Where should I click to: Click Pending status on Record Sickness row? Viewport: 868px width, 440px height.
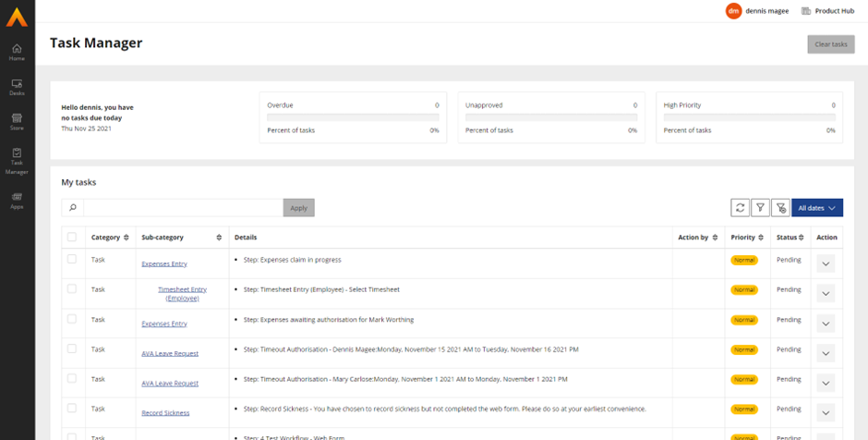coord(789,409)
